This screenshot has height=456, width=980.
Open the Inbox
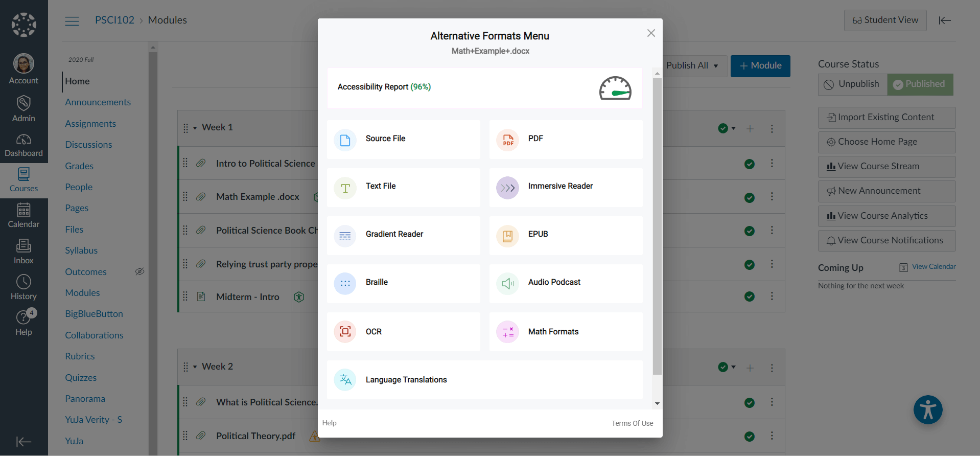click(24, 252)
